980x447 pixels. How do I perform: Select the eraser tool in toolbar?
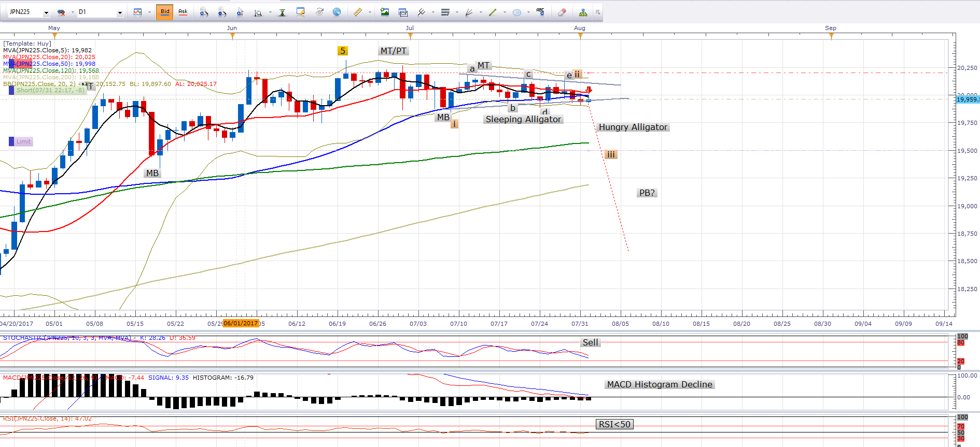[562, 12]
